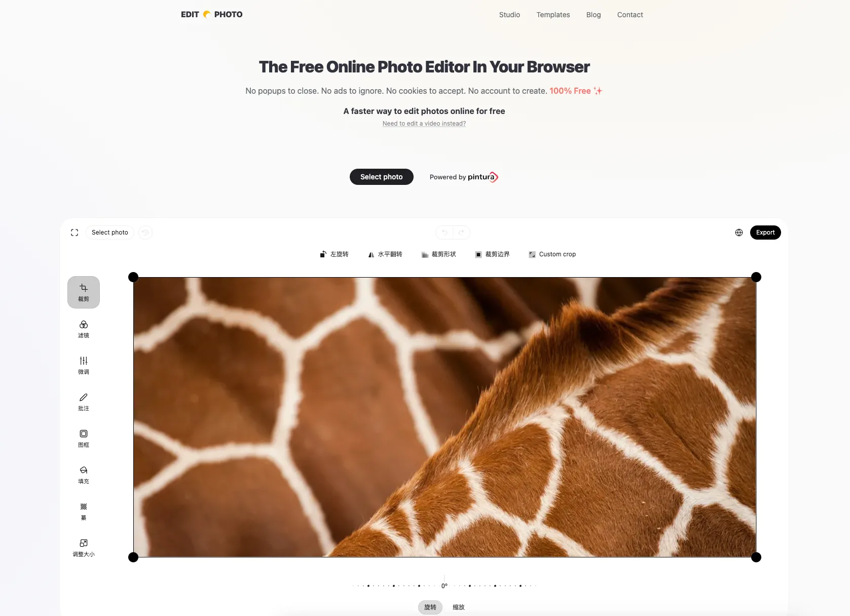Open the frame tool (图框)
The height and width of the screenshot is (616, 850).
(x=84, y=438)
